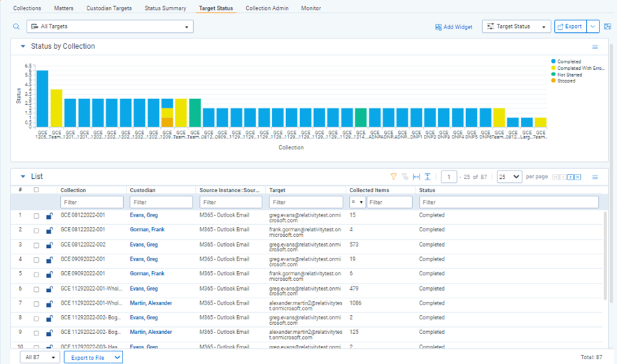Click the Collection column filter field
Image resolution: width=617 pixels, height=364 pixels.
pos(92,202)
